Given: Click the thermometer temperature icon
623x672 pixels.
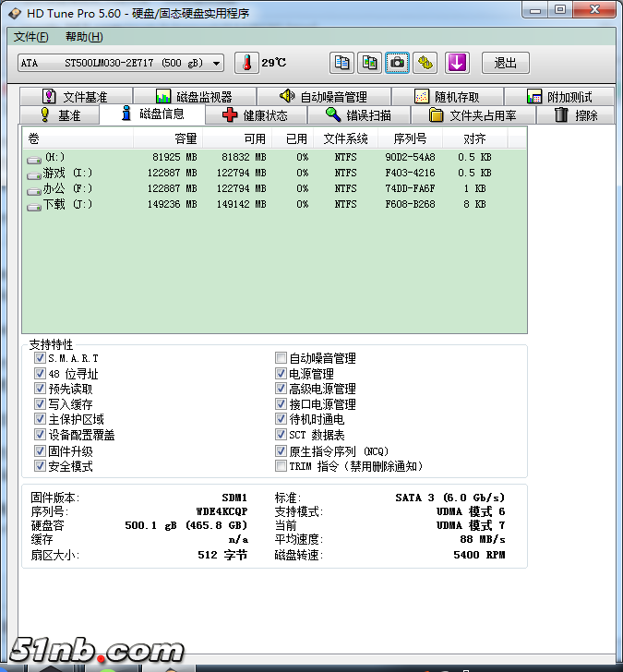Looking at the screenshot, I should coord(246,63).
